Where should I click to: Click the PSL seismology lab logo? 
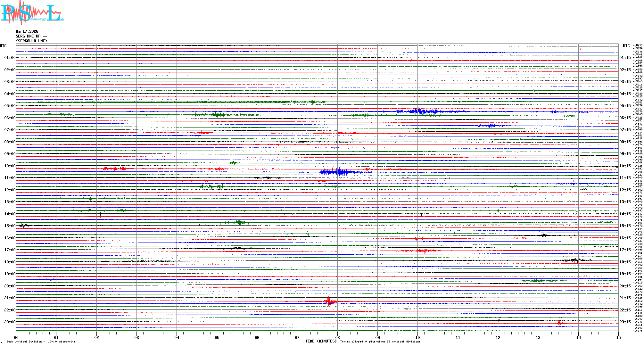pos(32,13)
